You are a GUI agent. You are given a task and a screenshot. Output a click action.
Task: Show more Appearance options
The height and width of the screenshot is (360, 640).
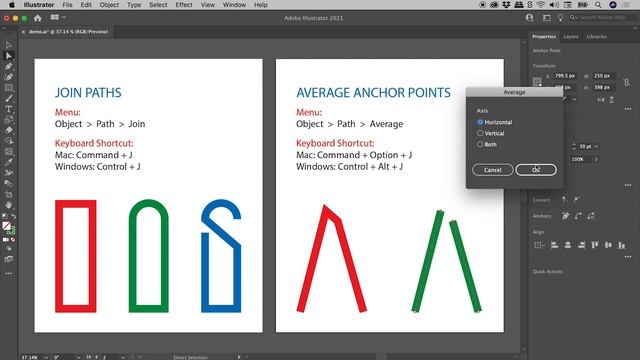click(x=628, y=185)
